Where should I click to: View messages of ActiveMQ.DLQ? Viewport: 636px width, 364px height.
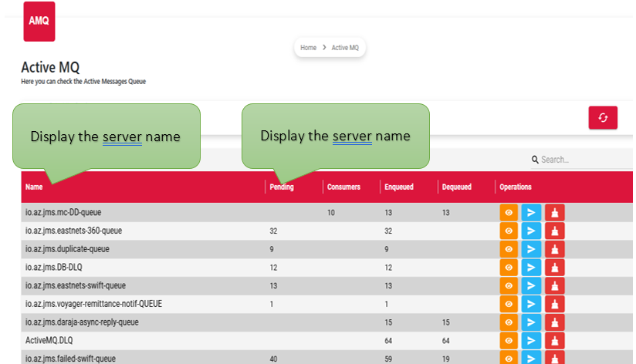pos(509,341)
